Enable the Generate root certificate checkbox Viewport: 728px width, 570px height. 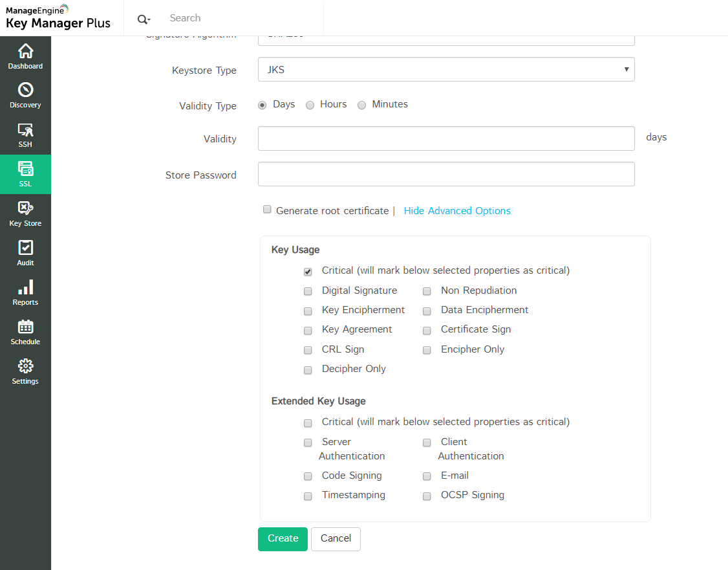[x=267, y=210]
